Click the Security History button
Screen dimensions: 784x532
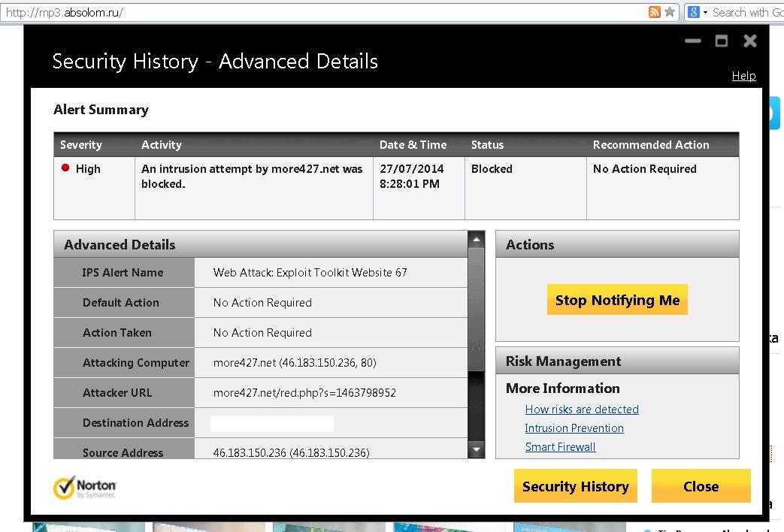575,486
